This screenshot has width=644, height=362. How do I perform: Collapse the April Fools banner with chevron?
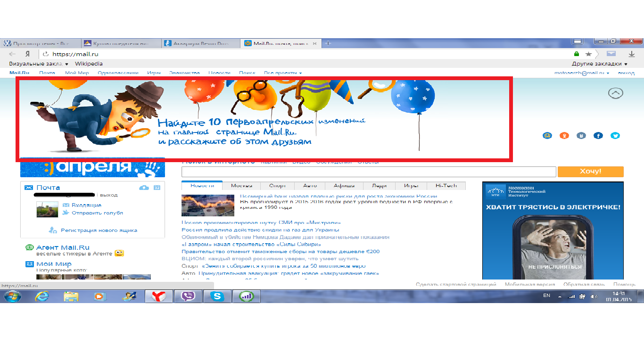coord(615,93)
